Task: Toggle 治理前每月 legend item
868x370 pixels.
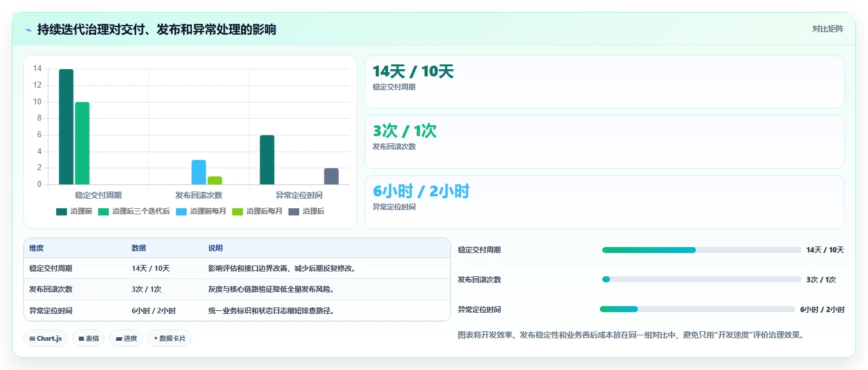Action: (201, 211)
